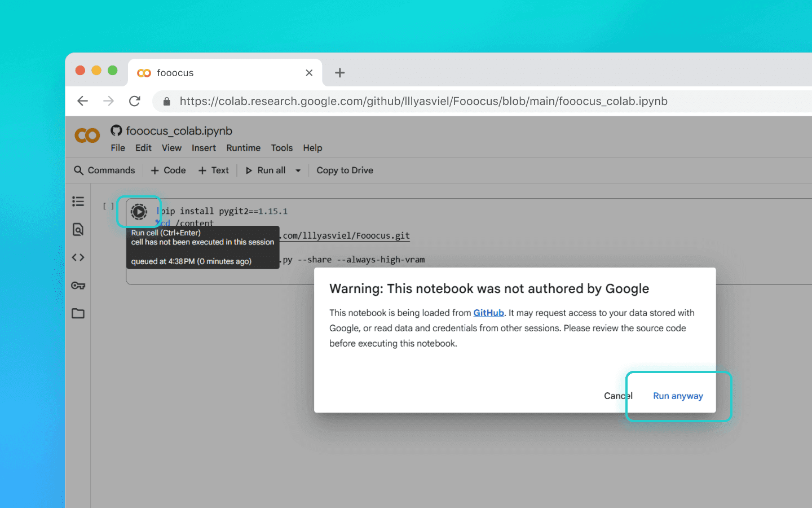Viewport: 812px width, 508px height.
Task: Add a new Text cell
Action: (214, 170)
